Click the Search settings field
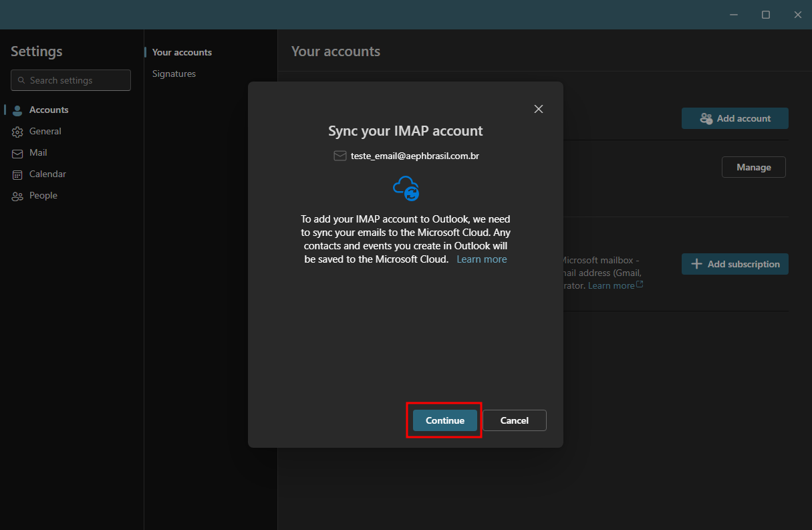The height and width of the screenshot is (530, 812). pos(71,80)
